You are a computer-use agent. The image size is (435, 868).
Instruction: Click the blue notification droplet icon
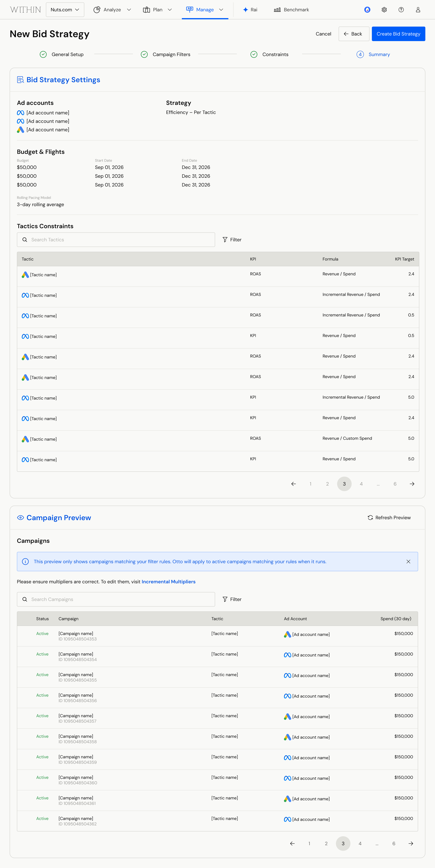[x=367, y=10]
